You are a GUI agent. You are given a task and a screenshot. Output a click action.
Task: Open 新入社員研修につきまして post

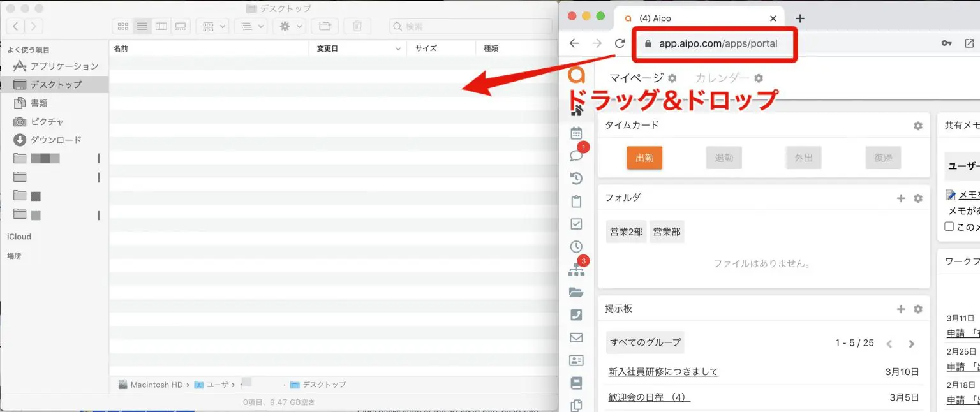664,372
